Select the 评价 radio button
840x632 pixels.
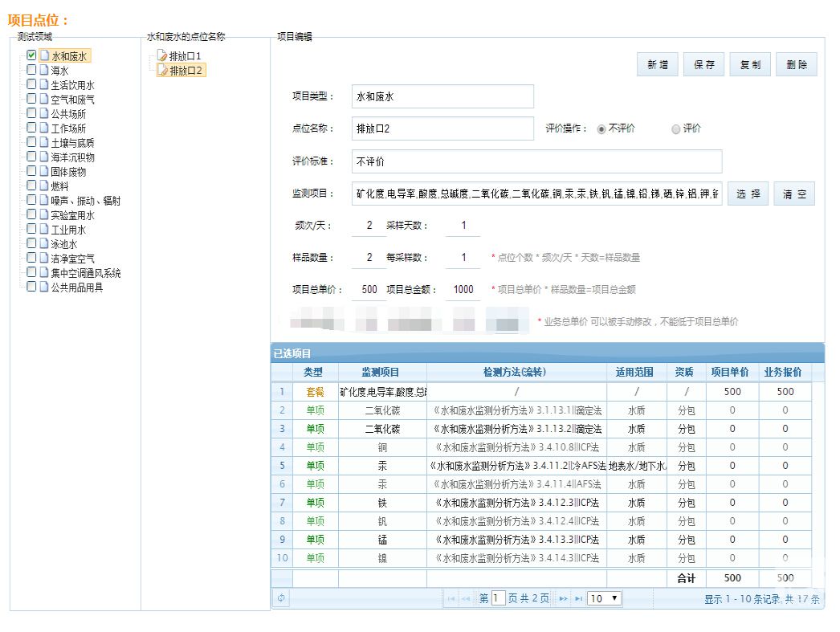[675, 129]
